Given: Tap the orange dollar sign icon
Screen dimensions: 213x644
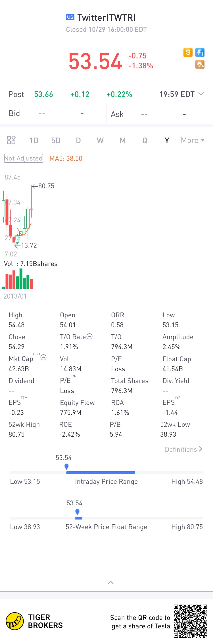Looking at the screenshot, I should click(x=188, y=52).
